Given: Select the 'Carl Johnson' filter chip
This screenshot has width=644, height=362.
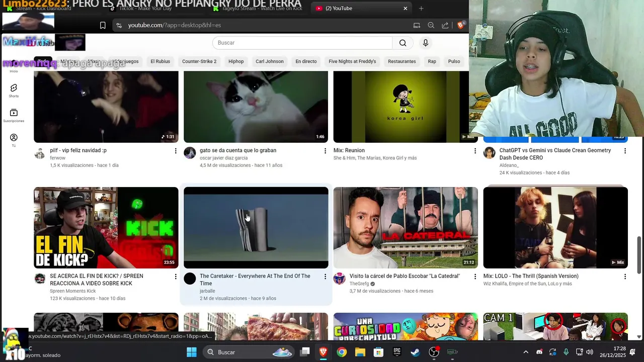Looking at the screenshot, I should click(270, 61).
